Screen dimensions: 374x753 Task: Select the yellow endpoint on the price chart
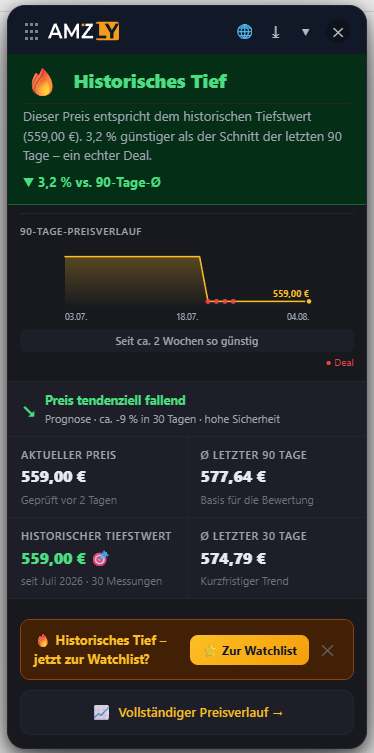pos(309,302)
